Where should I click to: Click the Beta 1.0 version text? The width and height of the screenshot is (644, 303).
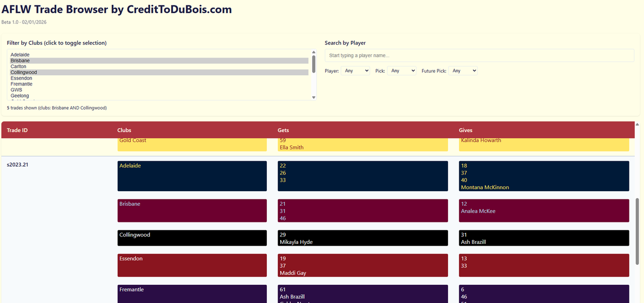(25, 22)
